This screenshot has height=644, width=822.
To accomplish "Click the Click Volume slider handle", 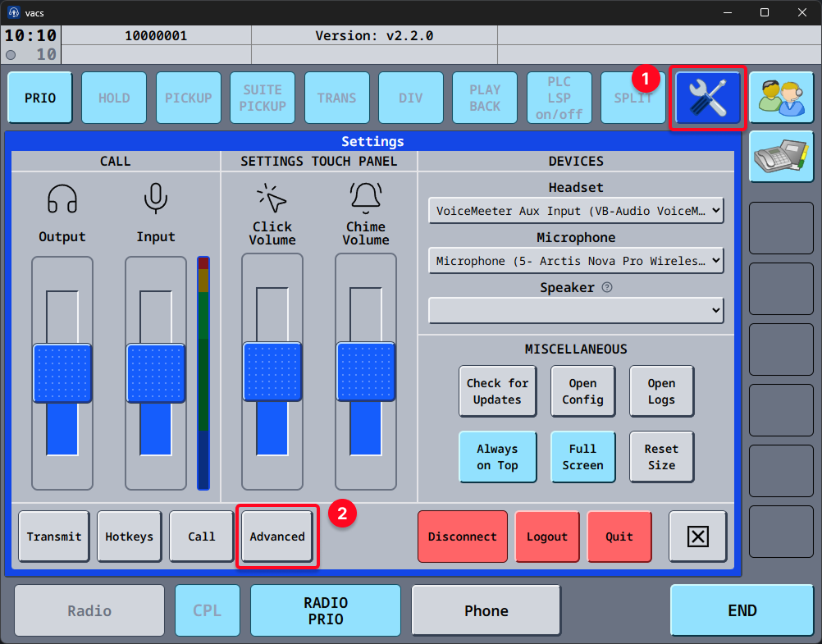I will click(x=272, y=372).
